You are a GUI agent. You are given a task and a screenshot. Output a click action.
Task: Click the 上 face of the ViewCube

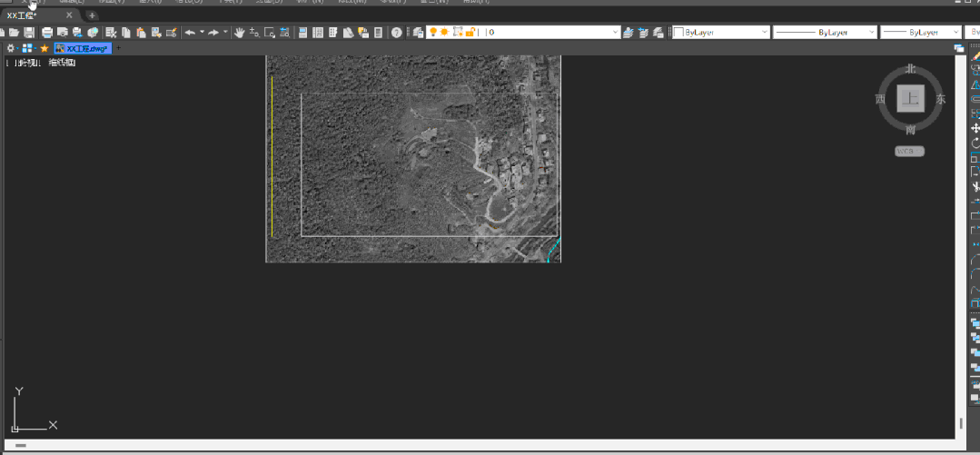click(911, 99)
